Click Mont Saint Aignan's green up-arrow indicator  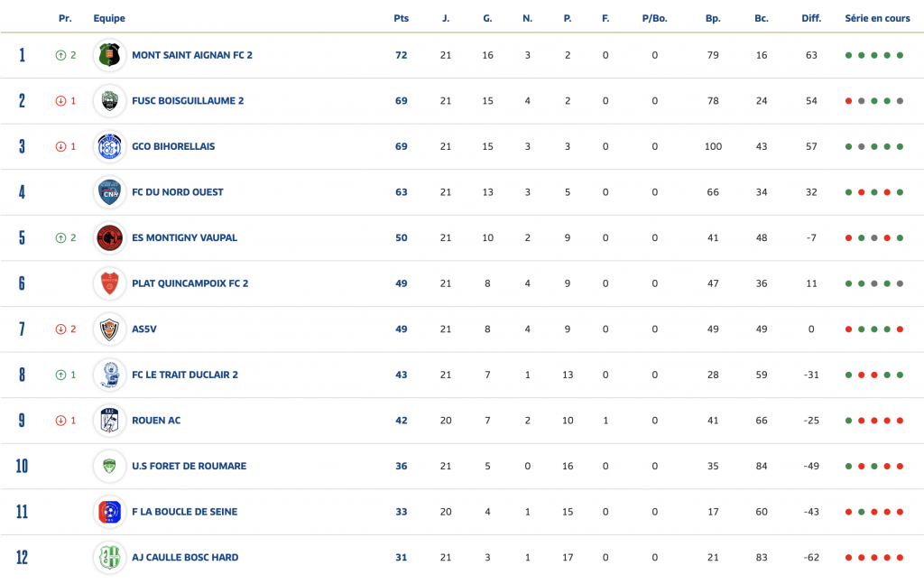(60, 55)
